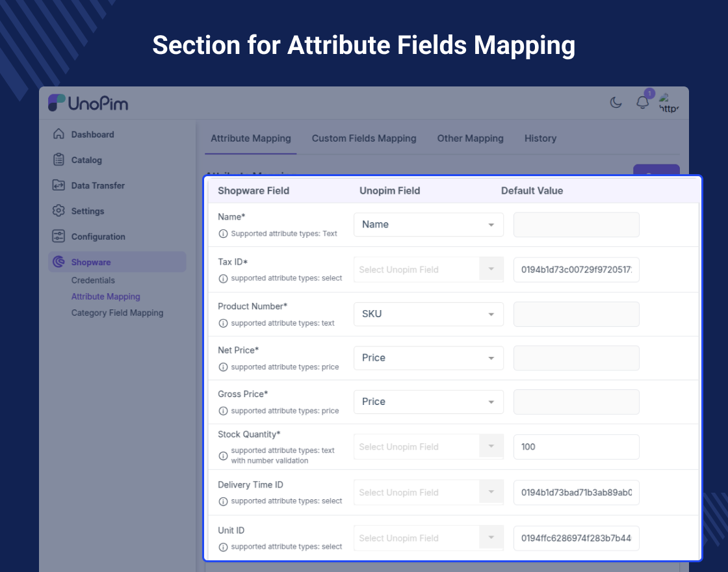Switch to the Attribute Mapping tab
728x572 pixels.
(251, 138)
